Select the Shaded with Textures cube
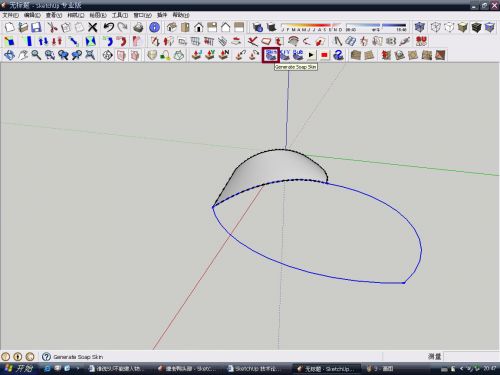The width and height of the screenshot is (500, 375). click(476, 27)
